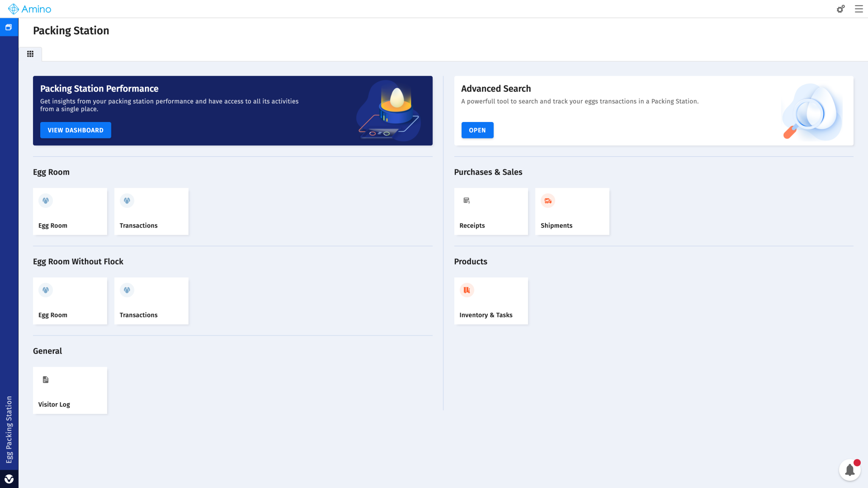Open the Receipts card label
The height and width of the screenshot is (488, 868).
pos(472,225)
